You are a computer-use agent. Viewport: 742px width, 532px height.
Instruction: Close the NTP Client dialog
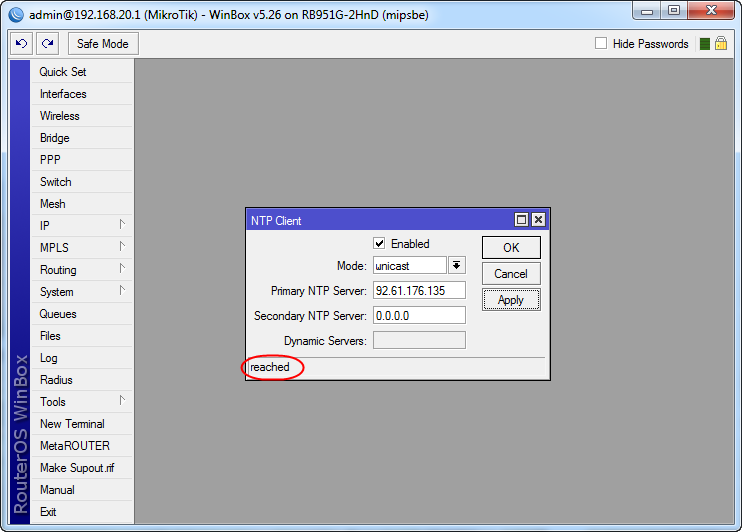[538, 220]
